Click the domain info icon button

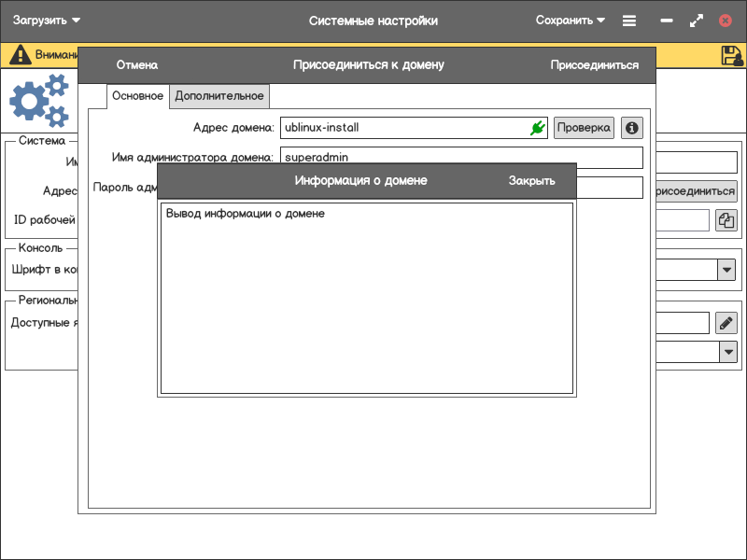point(632,128)
